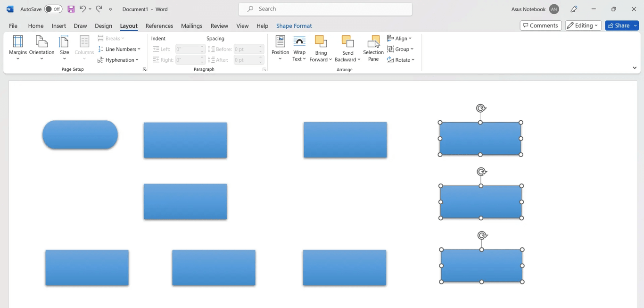Click the Undo icon
The width and height of the screenshot is (644, 308).
coord(83,9)
